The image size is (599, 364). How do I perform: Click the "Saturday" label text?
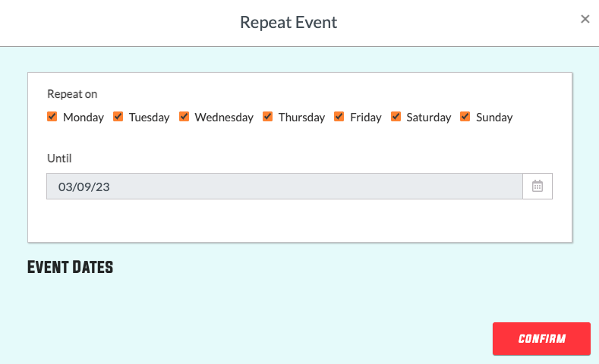pos(429,118)
